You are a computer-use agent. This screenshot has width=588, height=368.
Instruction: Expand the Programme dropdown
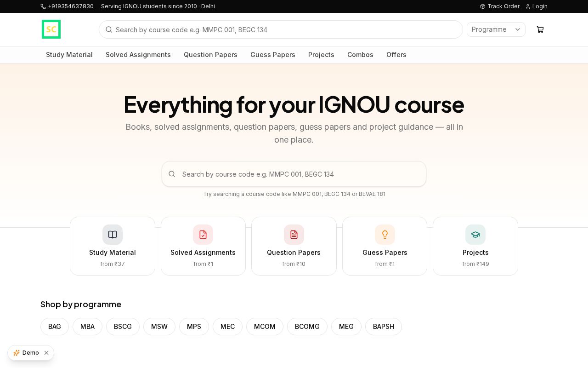tap(496, 29)
